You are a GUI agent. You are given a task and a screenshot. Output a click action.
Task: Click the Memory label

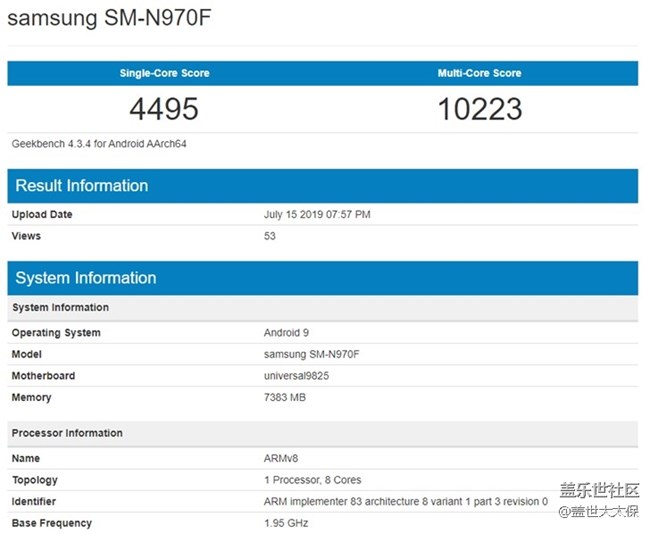[32, 398]
